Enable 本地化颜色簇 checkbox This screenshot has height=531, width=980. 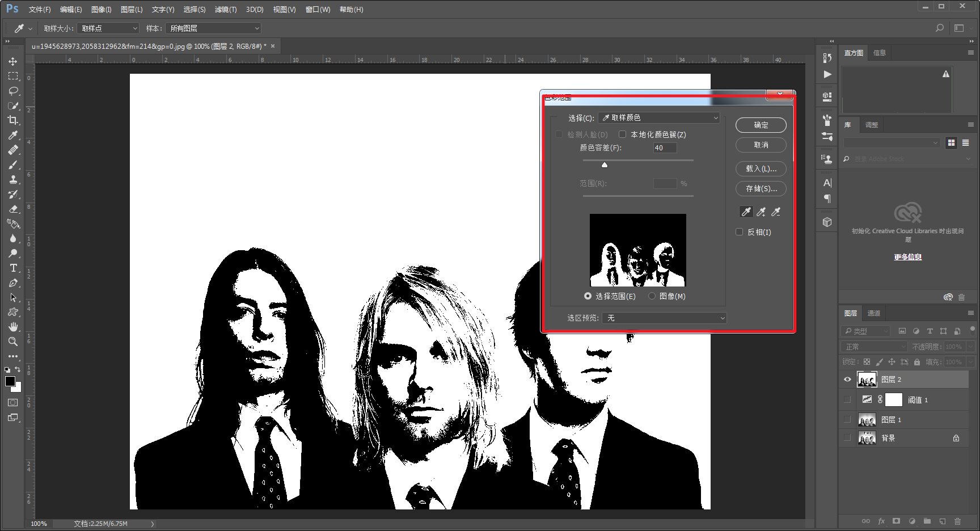click(x=622, y=134)
